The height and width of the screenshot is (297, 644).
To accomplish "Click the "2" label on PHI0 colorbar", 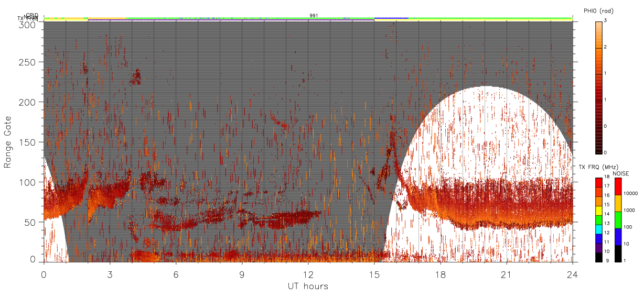I will 605,47.
